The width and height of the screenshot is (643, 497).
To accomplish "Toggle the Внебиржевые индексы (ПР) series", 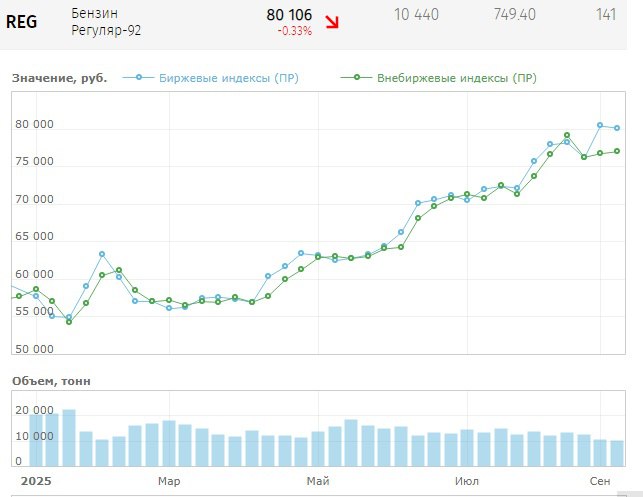I will point(456,78).
